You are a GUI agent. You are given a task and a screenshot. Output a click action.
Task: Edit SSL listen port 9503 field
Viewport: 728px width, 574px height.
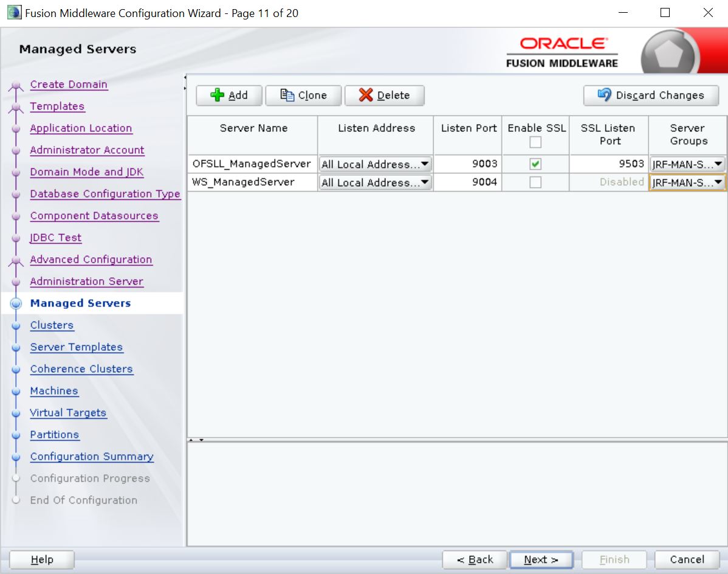609,164
